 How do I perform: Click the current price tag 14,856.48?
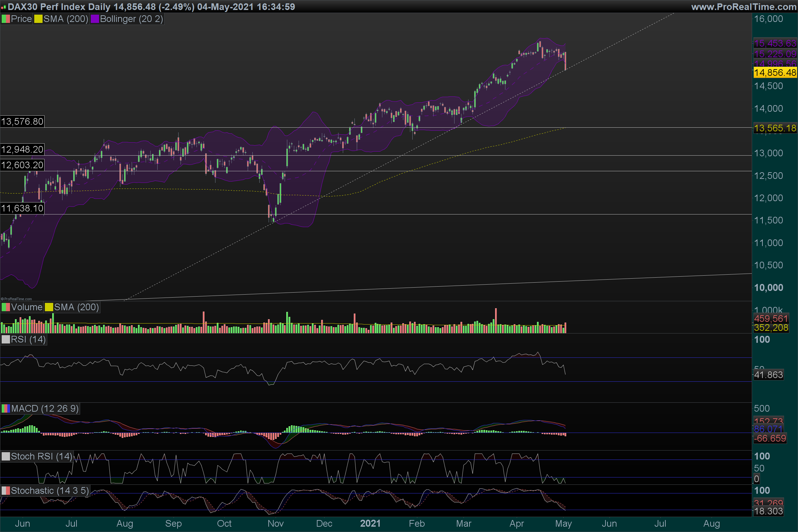775,72
